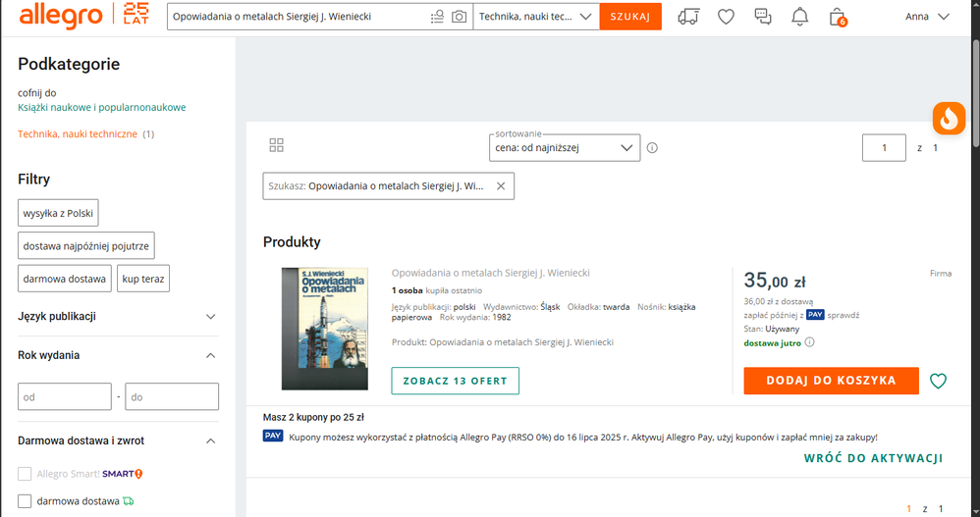The image size is (980, 517).
Task: Enable Allegro Smart! checkbox
Action: click(25, 474)
